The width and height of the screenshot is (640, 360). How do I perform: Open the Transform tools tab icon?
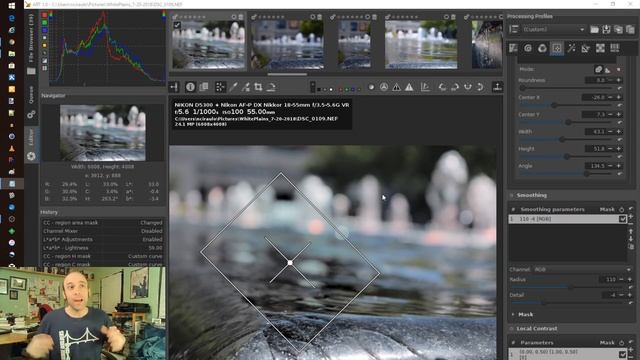(586, 48)
